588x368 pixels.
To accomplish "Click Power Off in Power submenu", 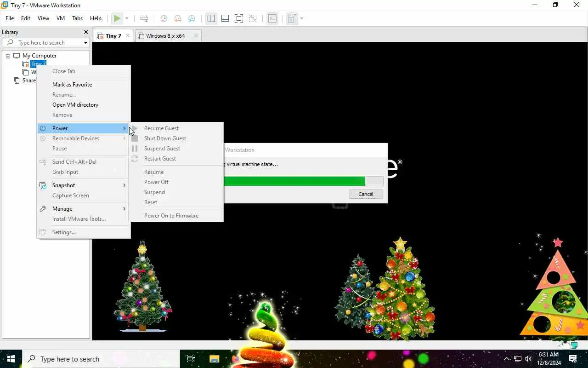I will [x=157, y=182].
